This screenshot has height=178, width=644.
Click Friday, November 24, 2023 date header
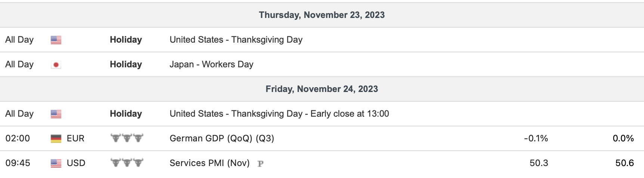pos(322,89)
